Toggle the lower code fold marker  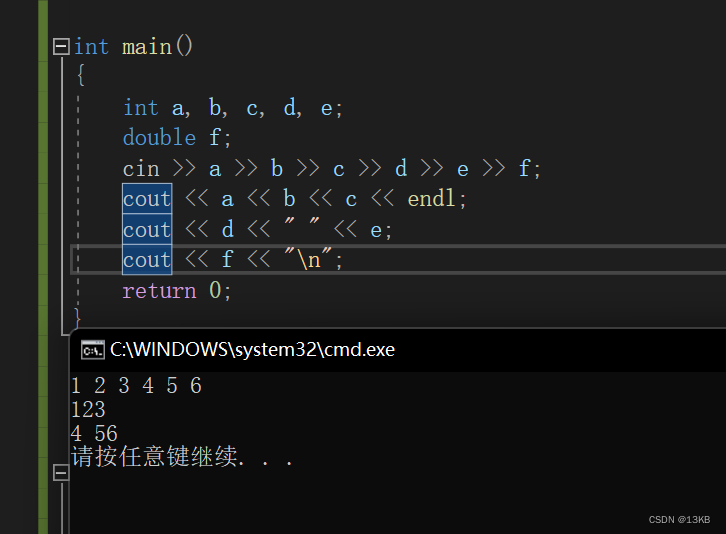61,473
